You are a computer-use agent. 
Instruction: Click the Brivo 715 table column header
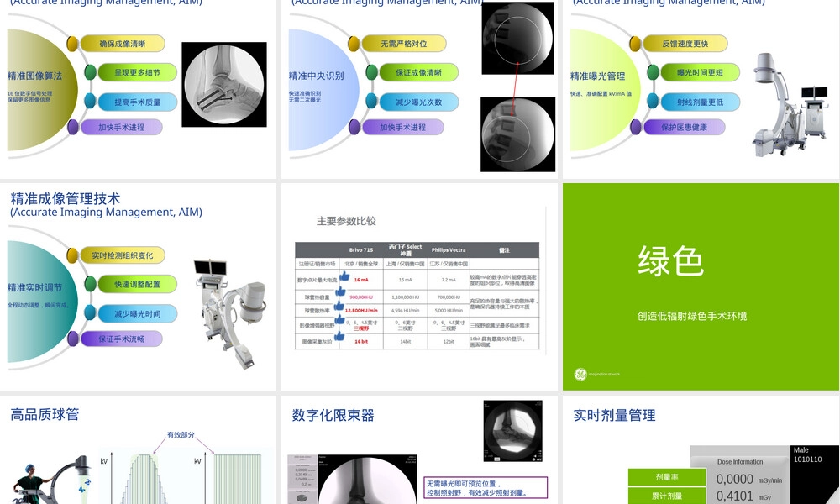(x=361, y=250)
